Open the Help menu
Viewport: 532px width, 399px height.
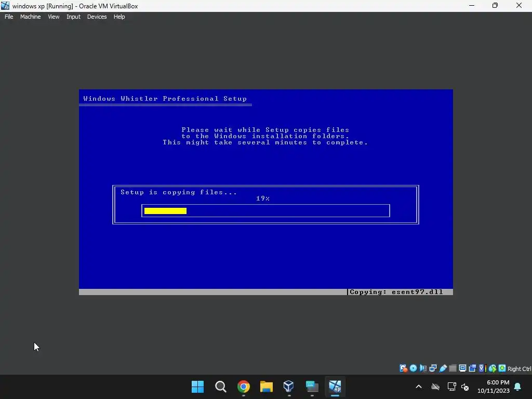pyautogui.click(x=119, y=17)
